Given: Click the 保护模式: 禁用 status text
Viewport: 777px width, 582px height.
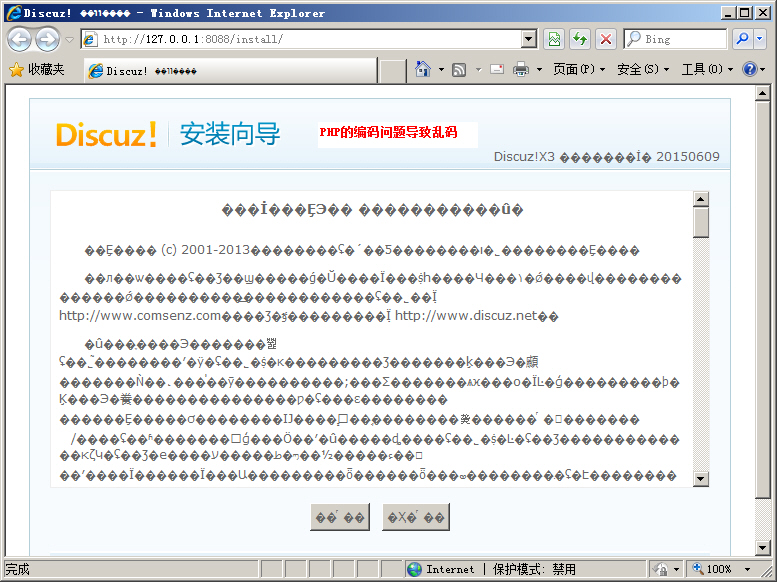Looking at the screenshot, I should point(534,569).
